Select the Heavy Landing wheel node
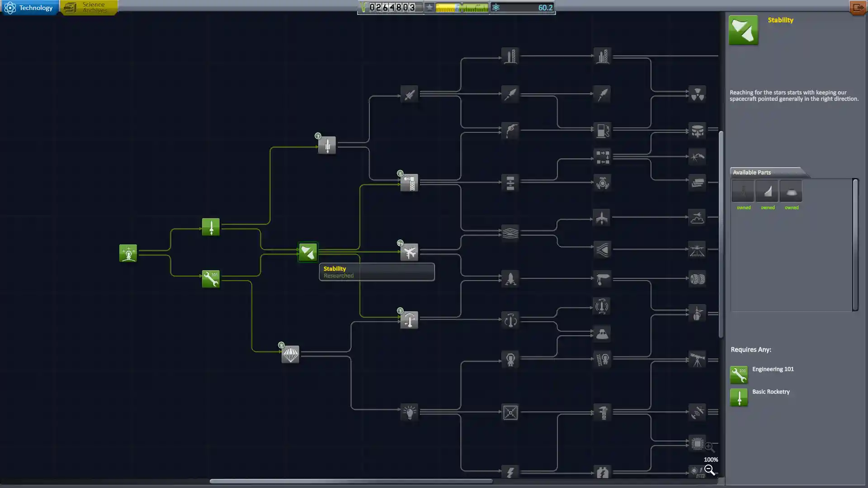The image size is (868, 488). 697,278
